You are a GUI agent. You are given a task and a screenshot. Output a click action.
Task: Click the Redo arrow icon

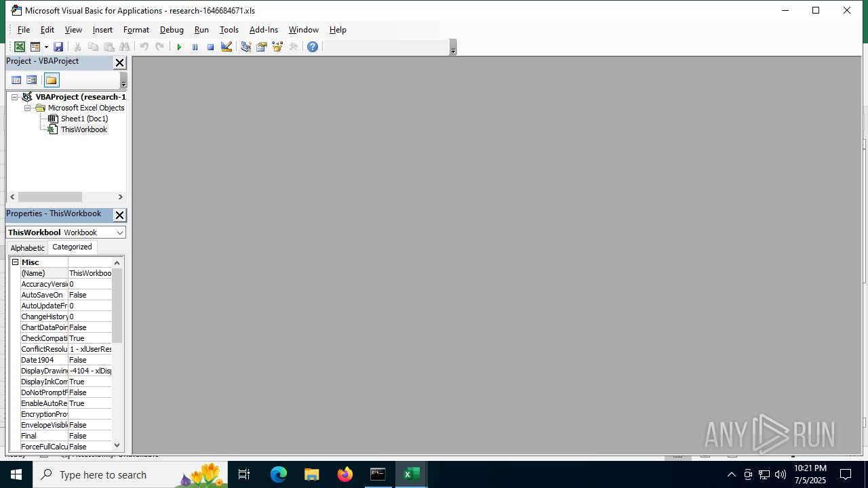[x=160, y=47]
